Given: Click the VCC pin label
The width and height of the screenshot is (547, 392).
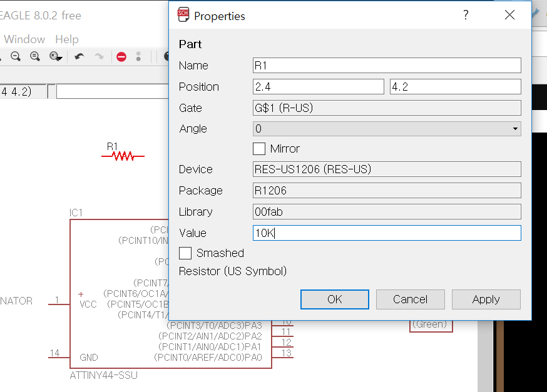Looking at the screenshot, I should tap(88, 304).
